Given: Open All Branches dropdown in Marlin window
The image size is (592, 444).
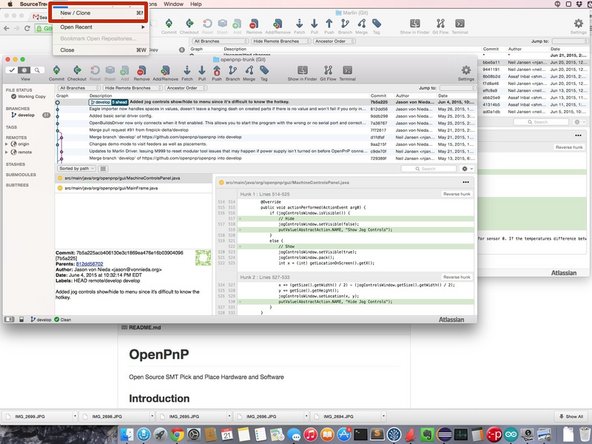Looking at the screenshot, I should 219,41.
